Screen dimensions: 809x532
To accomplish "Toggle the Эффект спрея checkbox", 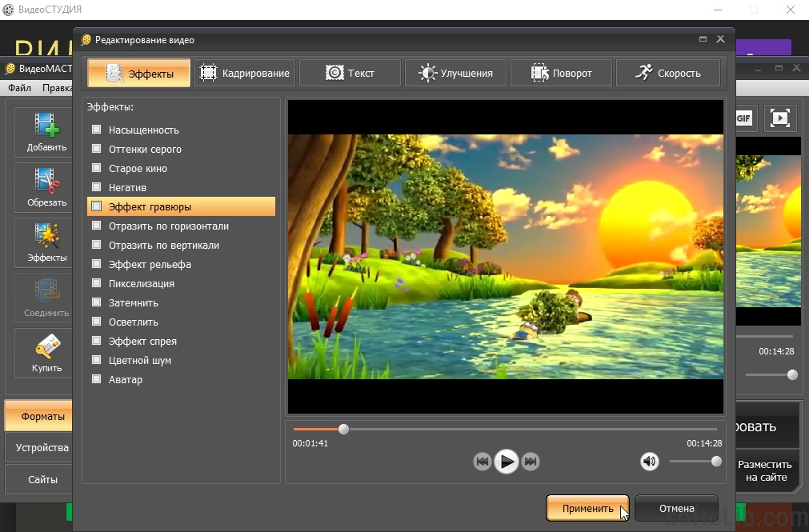I will click(97, 341).
